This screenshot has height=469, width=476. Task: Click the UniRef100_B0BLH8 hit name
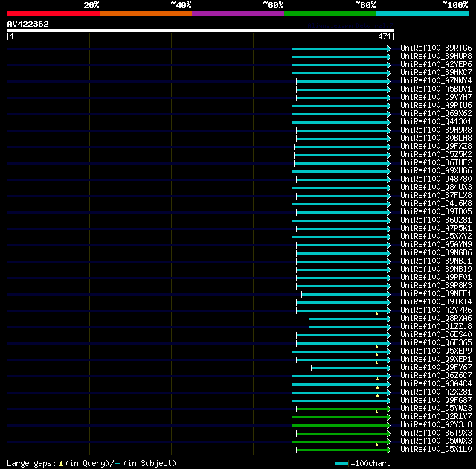click(x=436, y=138)
